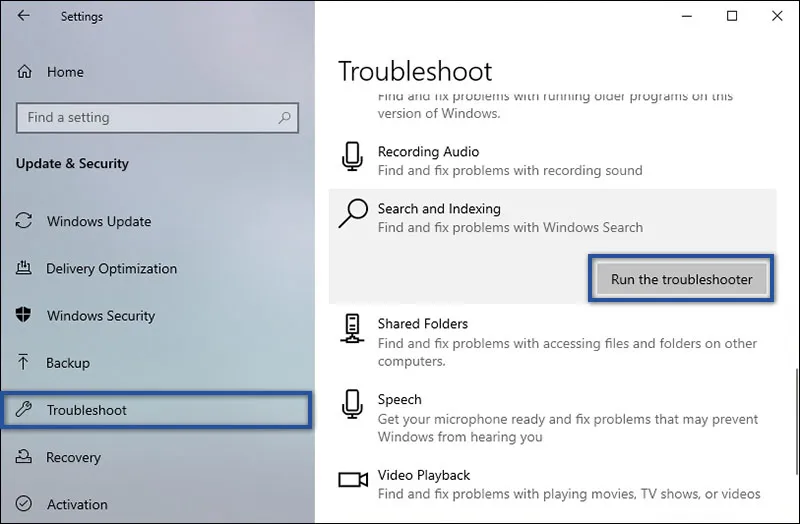Click the back arrow in Settings header
This screenshot has width=800, height=524.
23,15
